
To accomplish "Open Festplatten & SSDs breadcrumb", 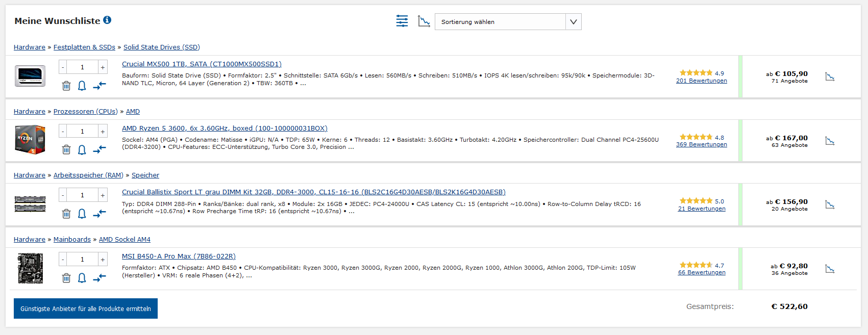I will click(84, 47).
